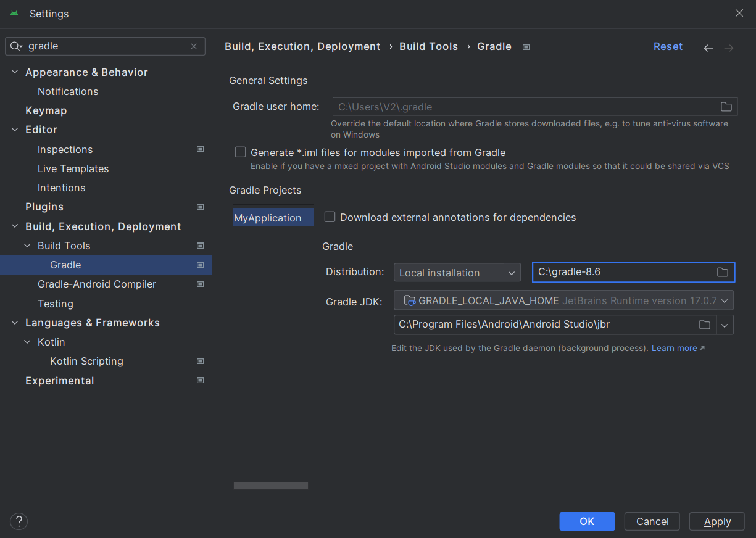Click the horizontal scrollbar under project list
The width and height of the screenshot is (756, 538).
(x=270, y=486)
